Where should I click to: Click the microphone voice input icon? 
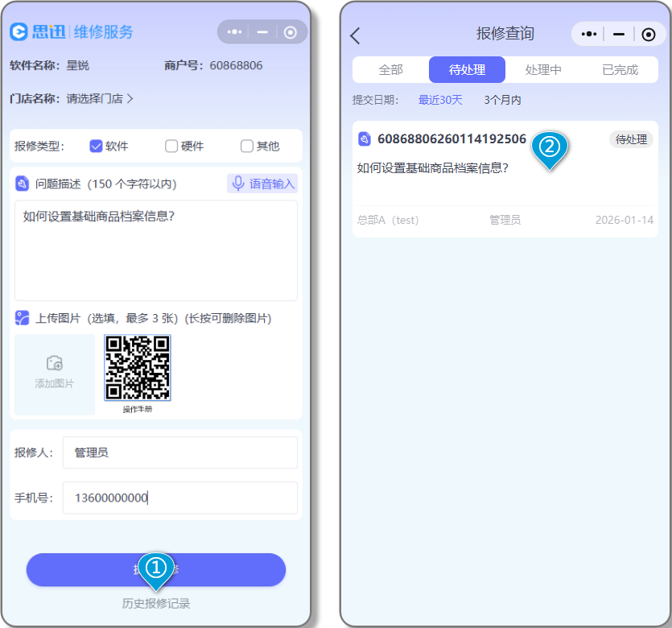[238, 184]
